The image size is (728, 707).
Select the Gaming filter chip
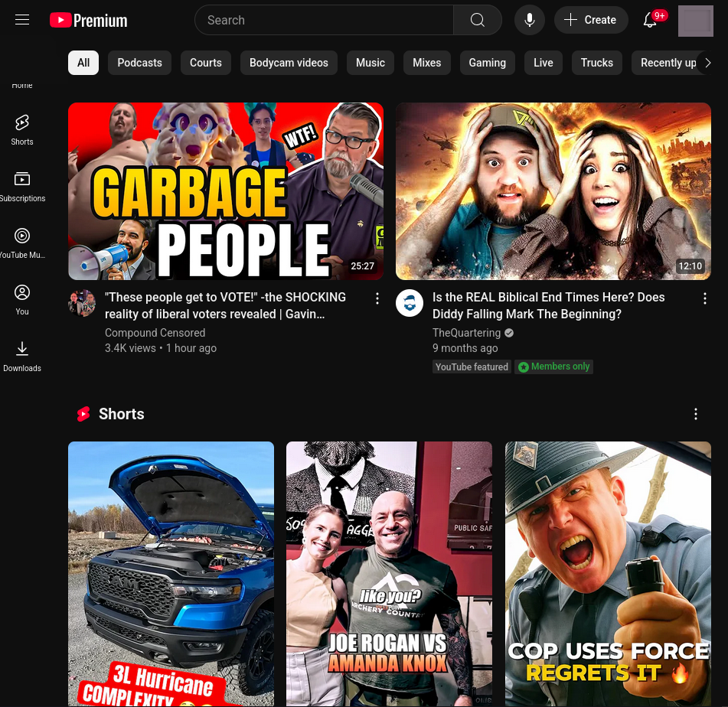click(487, 63)
